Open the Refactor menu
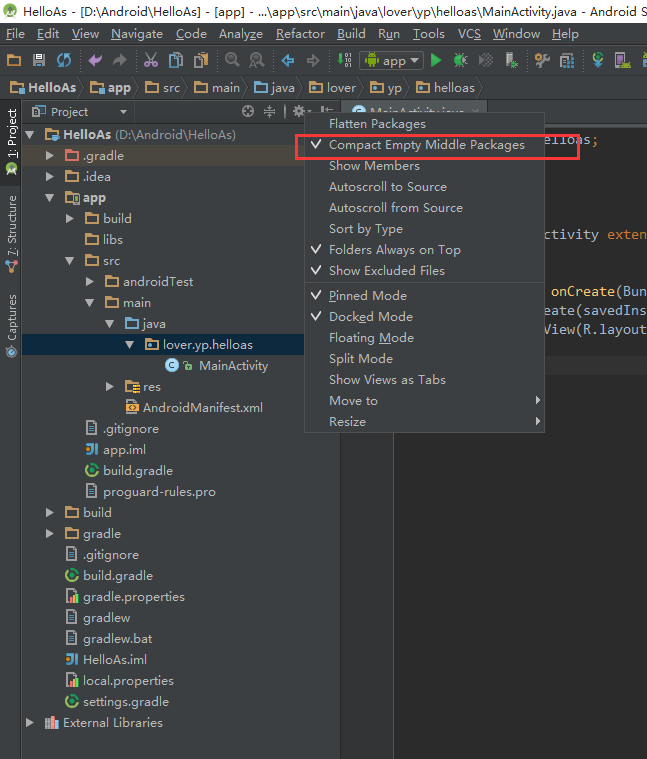 [300, 34]
